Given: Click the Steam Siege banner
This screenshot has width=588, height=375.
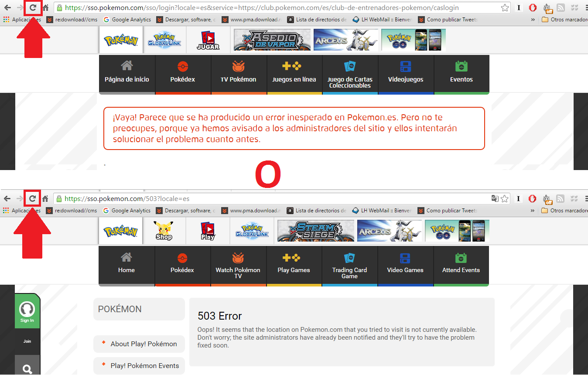Looking at the screenshot, I should pyautogui.click(x=316, y=231).
